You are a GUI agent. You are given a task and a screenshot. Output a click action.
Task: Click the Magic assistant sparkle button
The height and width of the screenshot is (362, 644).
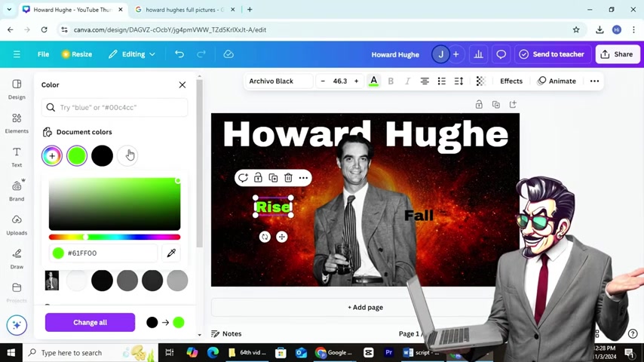coord(17,325)
